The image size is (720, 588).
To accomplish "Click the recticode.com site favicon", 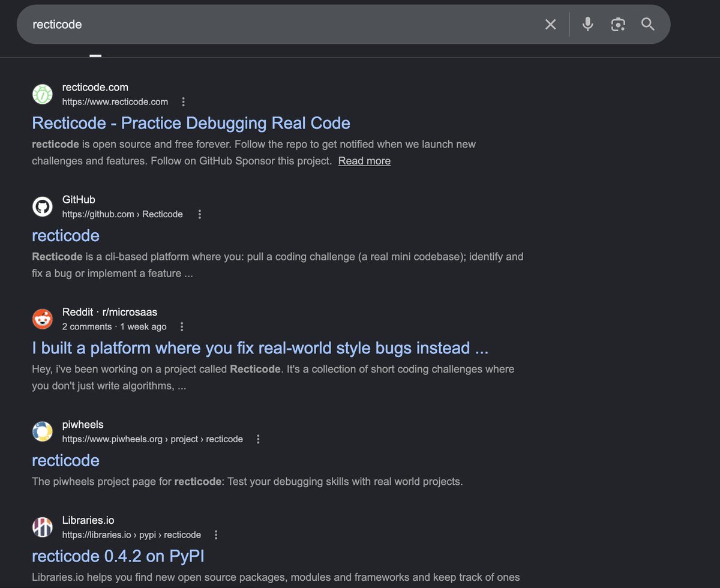I will pyautogui.click(x=43, y=94).
